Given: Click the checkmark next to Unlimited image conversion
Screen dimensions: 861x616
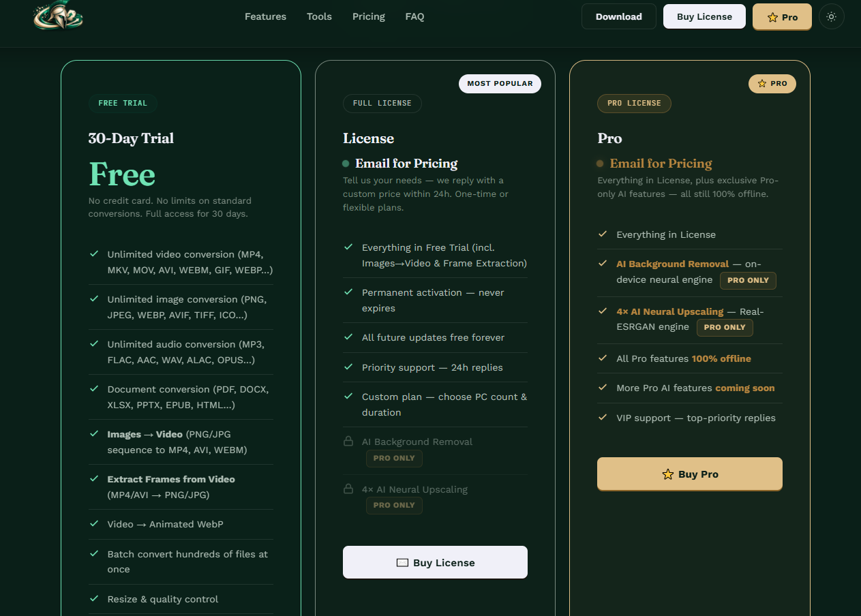Looking at the screenshot, I should [x=94, y=299].
